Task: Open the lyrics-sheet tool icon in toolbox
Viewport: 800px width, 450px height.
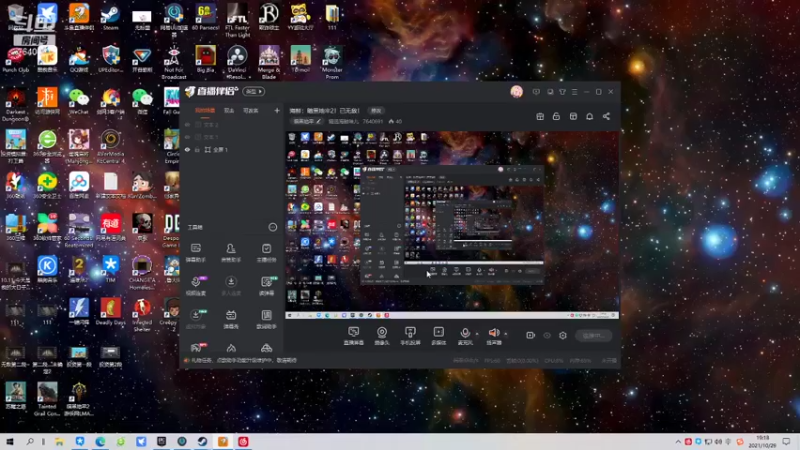Action: point(266,319)
